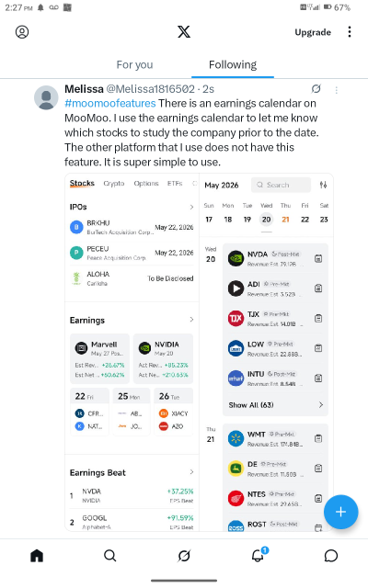Tap the Grok icon on Melissa's post
The width and height of the screenshot is (368, 588).
[x=316, y=89]
